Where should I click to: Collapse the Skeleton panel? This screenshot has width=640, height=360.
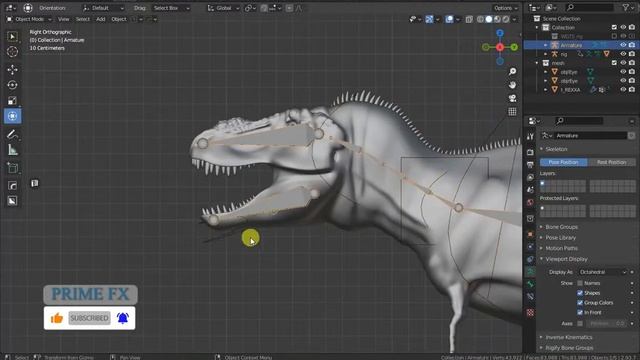(556, 149)
